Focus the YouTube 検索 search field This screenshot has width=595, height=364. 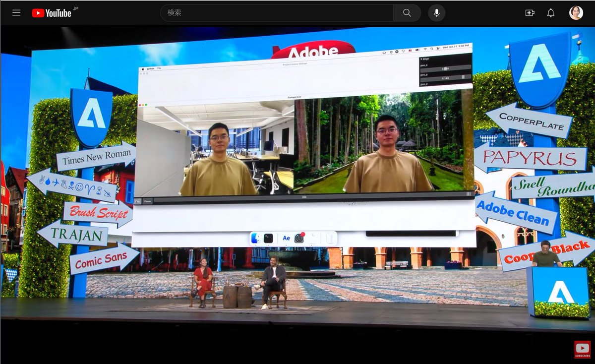pos(277,13)
